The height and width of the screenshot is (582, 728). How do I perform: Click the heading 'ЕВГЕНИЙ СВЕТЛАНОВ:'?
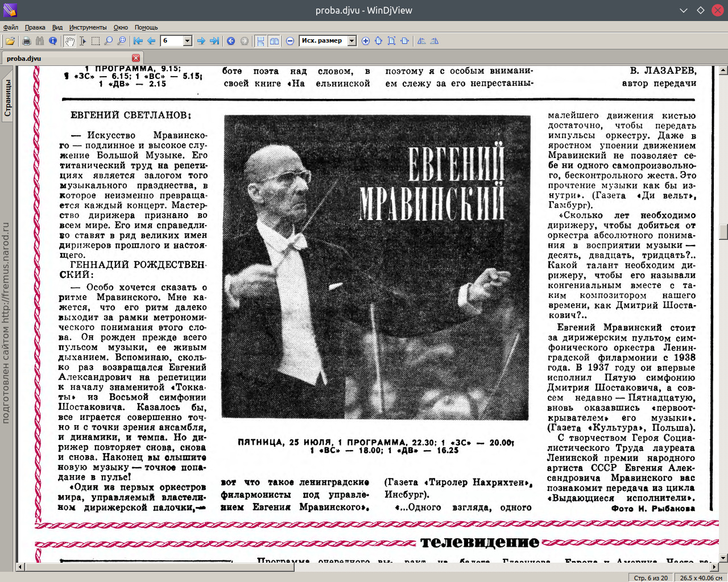(131, 115)
